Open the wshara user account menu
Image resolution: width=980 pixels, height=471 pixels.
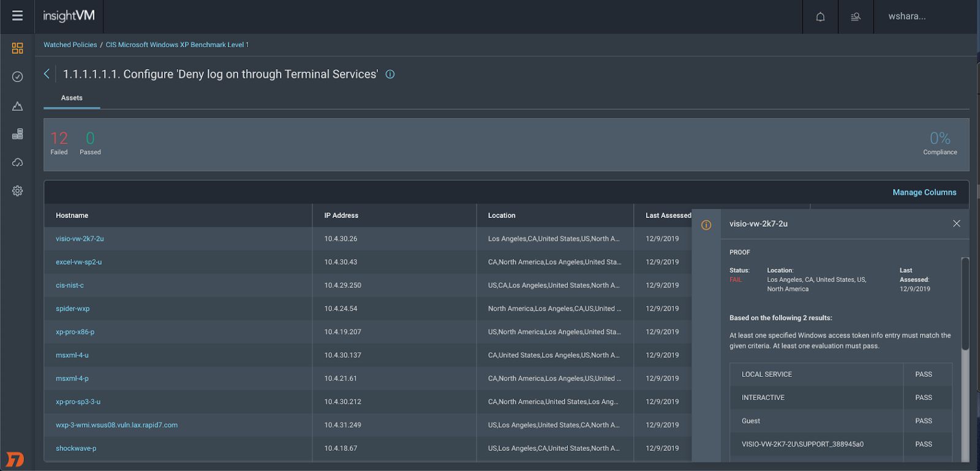907,17
